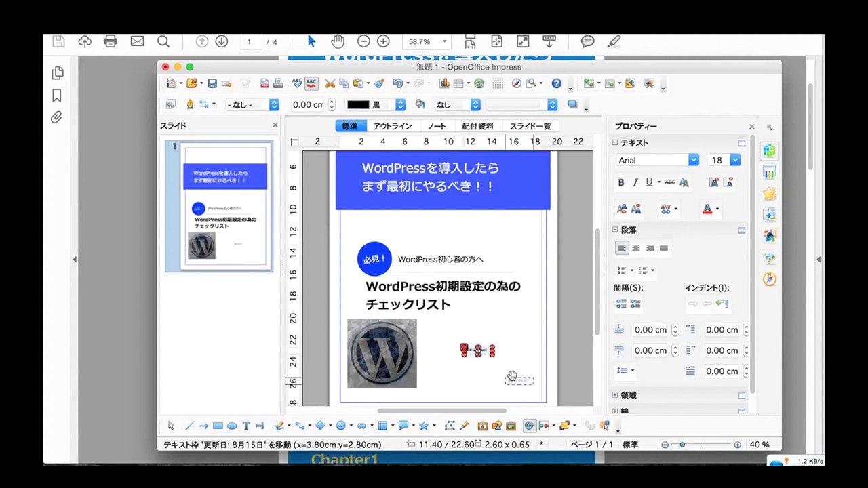
Task: Switch to the 配付資料 view tab
Action: [478, 126]
